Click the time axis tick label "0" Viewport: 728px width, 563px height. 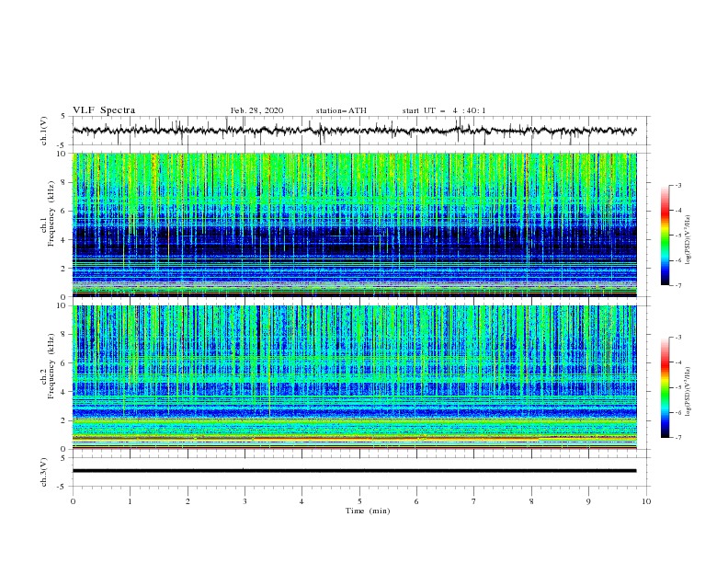(x=73, y=501)
